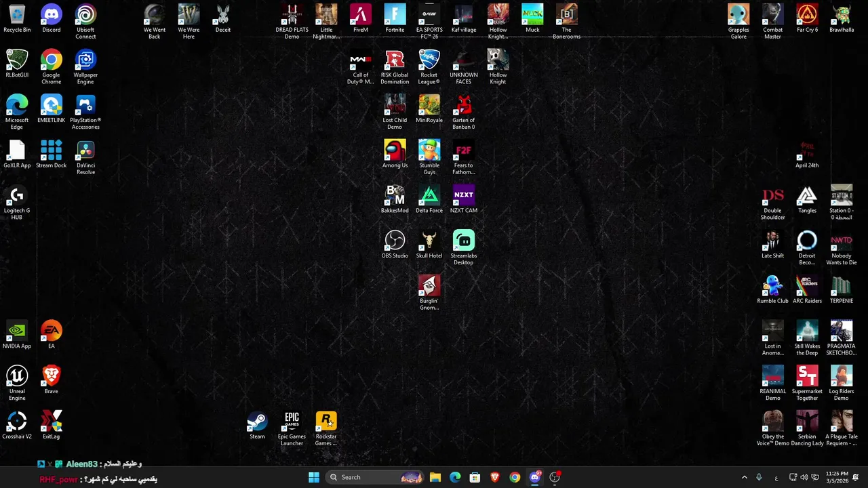Select the April 24th desktop icon
The height and width of the screenshot is (488, 868).
point(807,155)
